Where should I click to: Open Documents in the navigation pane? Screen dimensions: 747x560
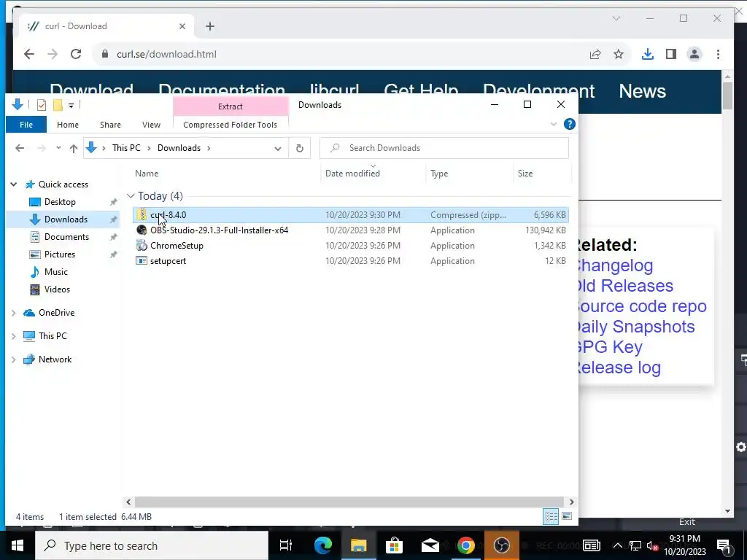click(x=66, y=237)
